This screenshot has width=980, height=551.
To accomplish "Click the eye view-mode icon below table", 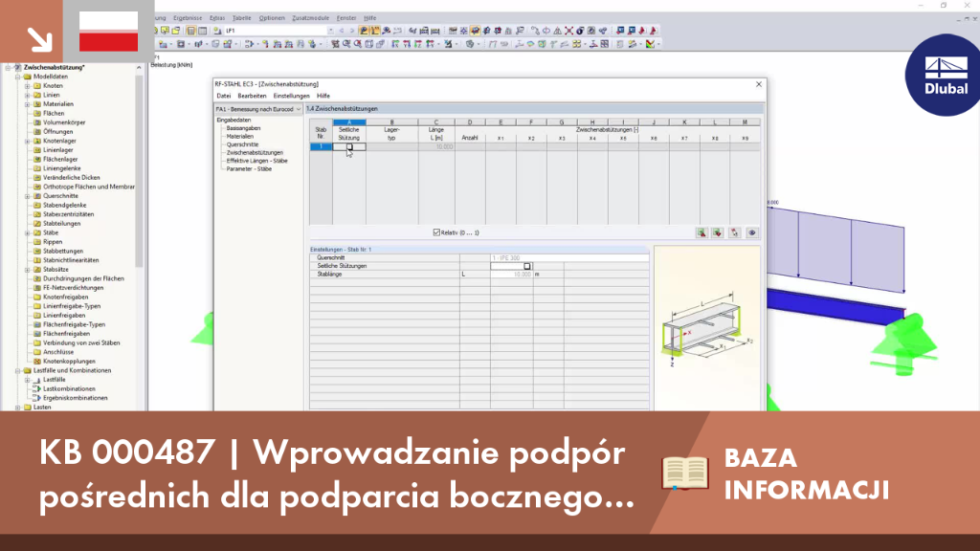I will point(752,232).
